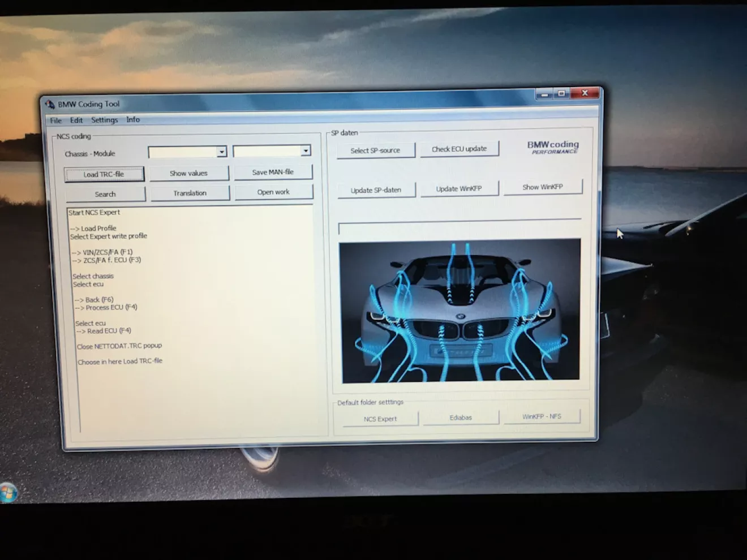The image size is (747, 560).
Task: Set NCS Expert default folder
Action: tap(380, 419)
